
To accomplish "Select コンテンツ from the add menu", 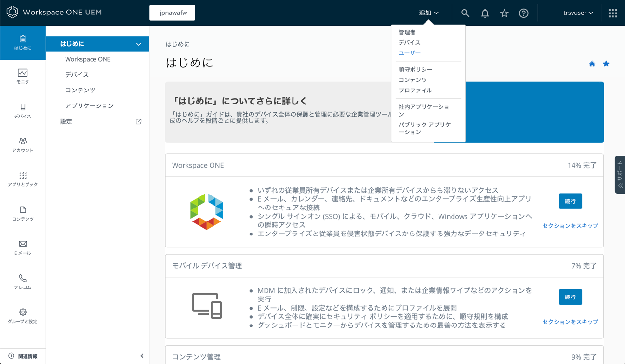I will pos(412,80).
